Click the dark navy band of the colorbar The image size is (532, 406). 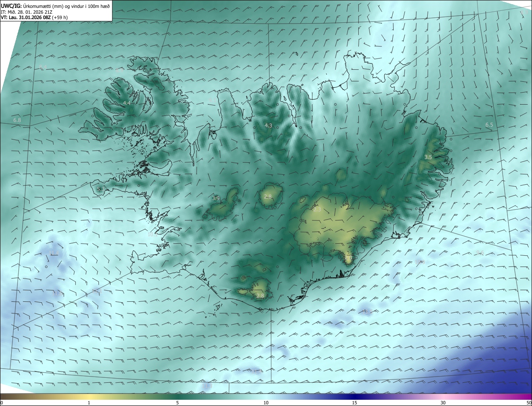coord(355,396)
